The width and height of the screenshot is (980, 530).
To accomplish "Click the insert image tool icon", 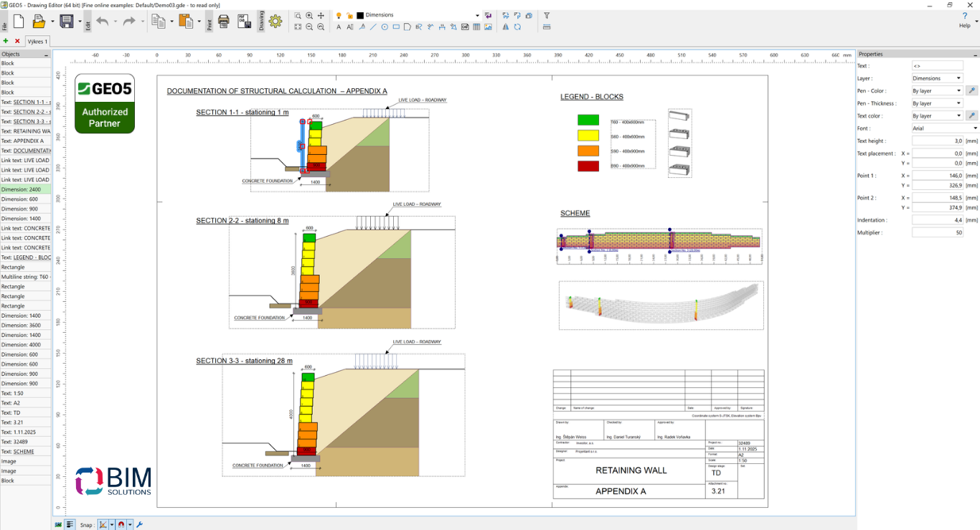I will 488,27.
